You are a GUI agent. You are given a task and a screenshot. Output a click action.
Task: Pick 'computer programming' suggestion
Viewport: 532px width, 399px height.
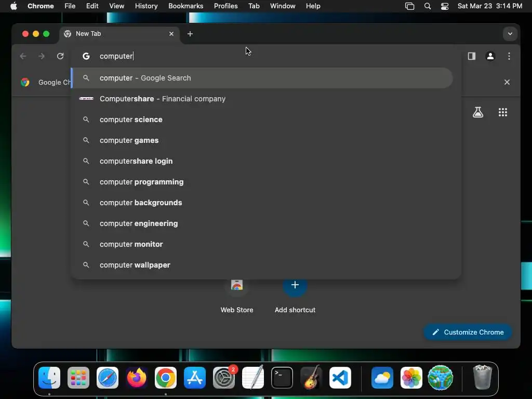[x=262, y=182]
